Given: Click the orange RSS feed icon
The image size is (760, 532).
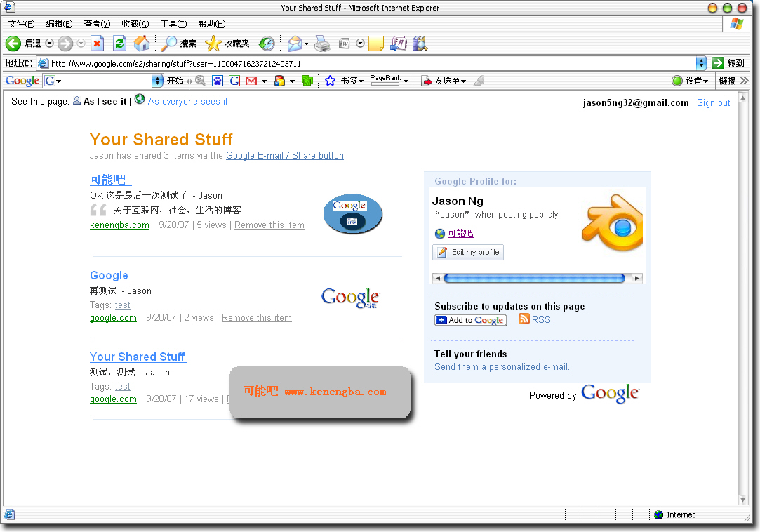Looking at the screenshot, I should (524, 319).
